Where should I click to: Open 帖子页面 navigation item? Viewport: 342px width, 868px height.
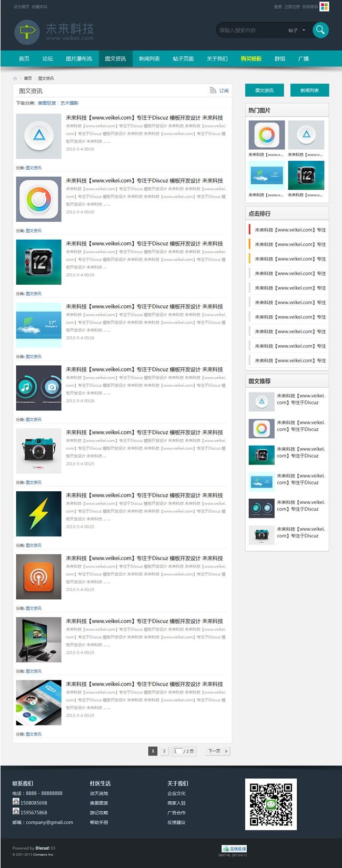(183, 59)
